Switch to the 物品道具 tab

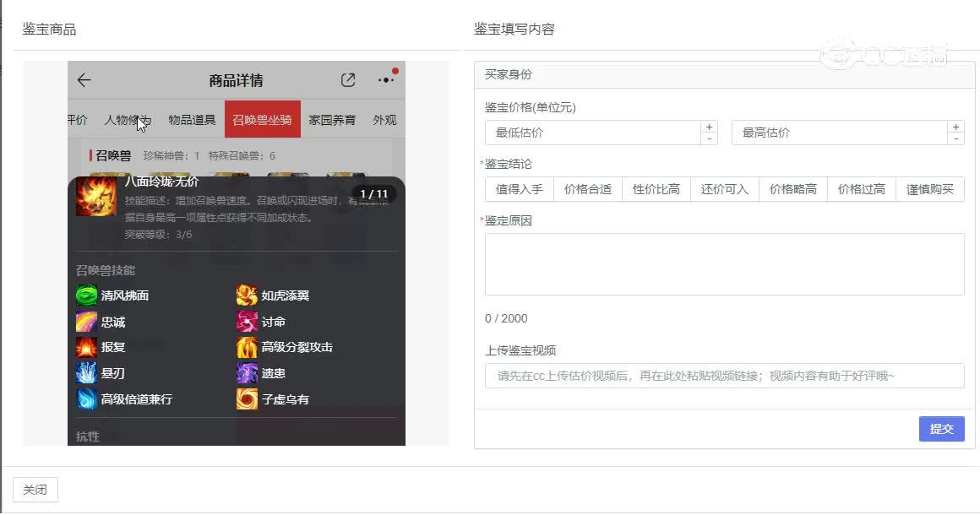point(192,120)
